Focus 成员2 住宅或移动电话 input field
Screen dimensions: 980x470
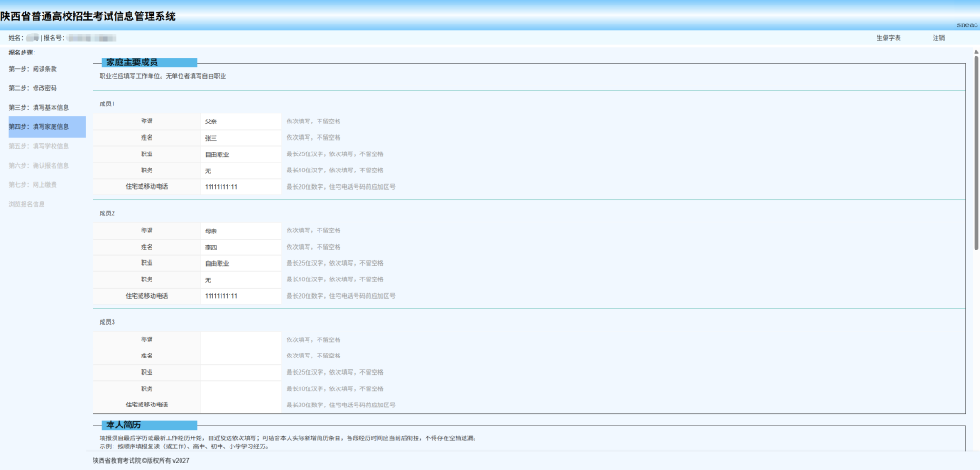pyautogui.click(x=240, y=296)
